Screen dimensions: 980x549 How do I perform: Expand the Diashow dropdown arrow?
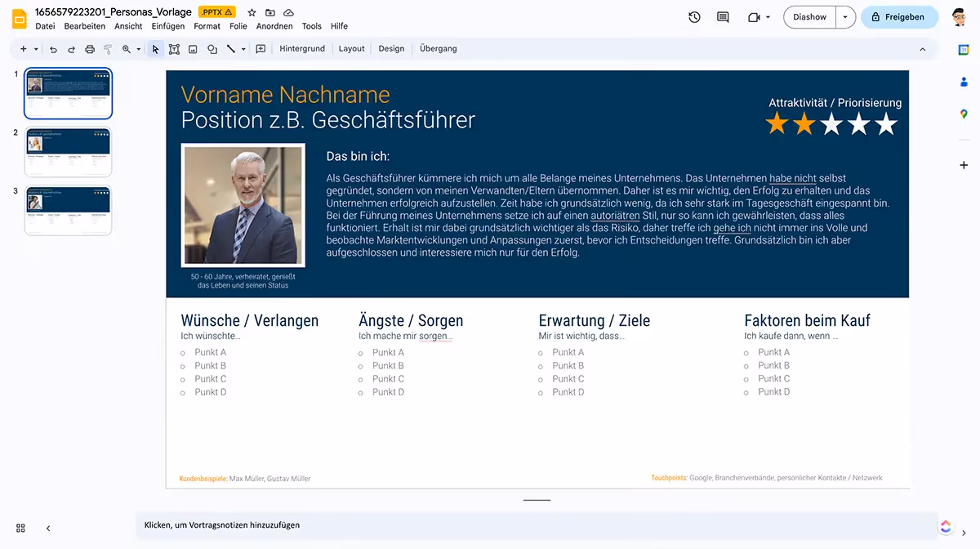(x=844, y=16)
